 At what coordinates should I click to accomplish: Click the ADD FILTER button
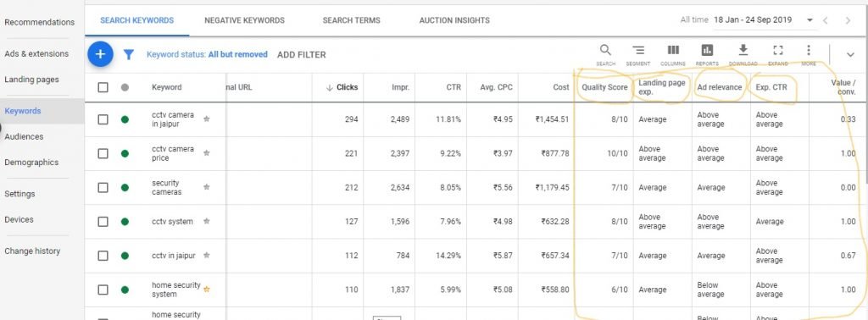click(x=301, y=55)
